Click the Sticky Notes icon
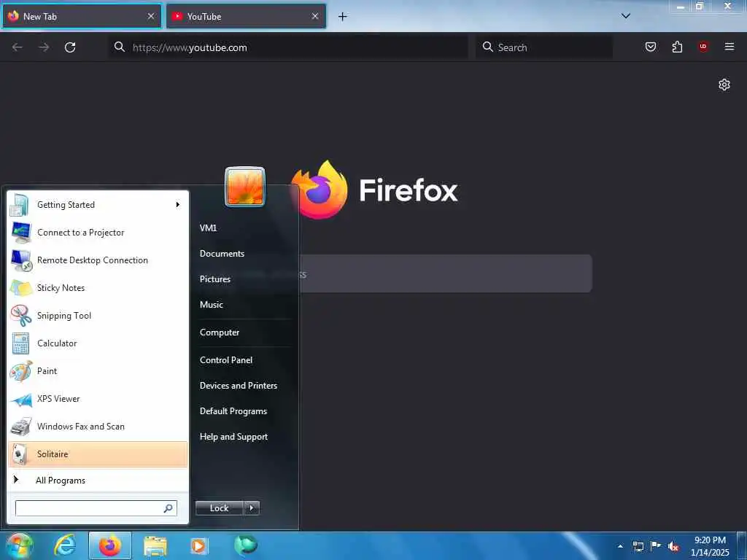Viewport: 747px width, 560px height. click(21, 287)
